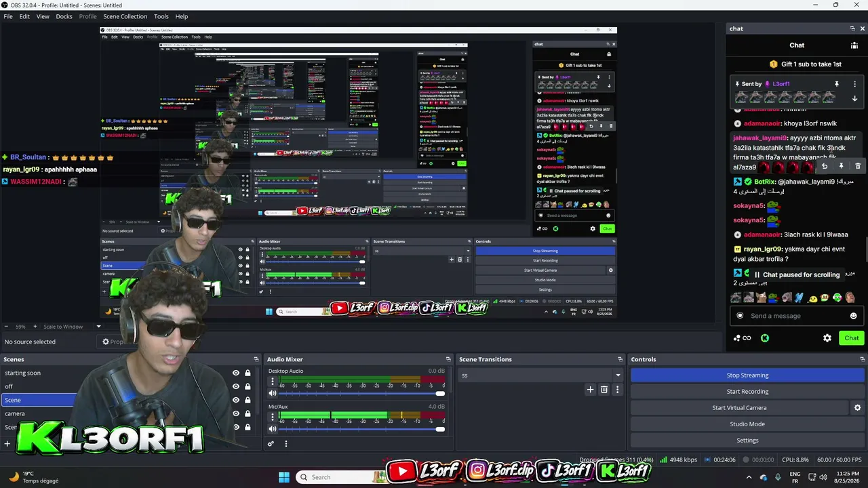
Task: Open Advanced Audio Properties gears icon
Action: (x=271, y=444)
